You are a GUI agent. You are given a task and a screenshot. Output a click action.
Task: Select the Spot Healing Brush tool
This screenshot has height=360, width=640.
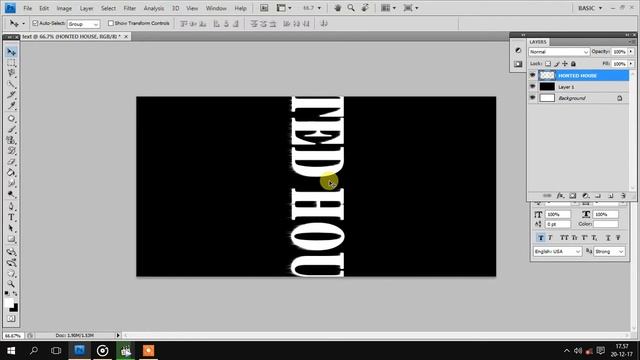click(x=11, y=119)
